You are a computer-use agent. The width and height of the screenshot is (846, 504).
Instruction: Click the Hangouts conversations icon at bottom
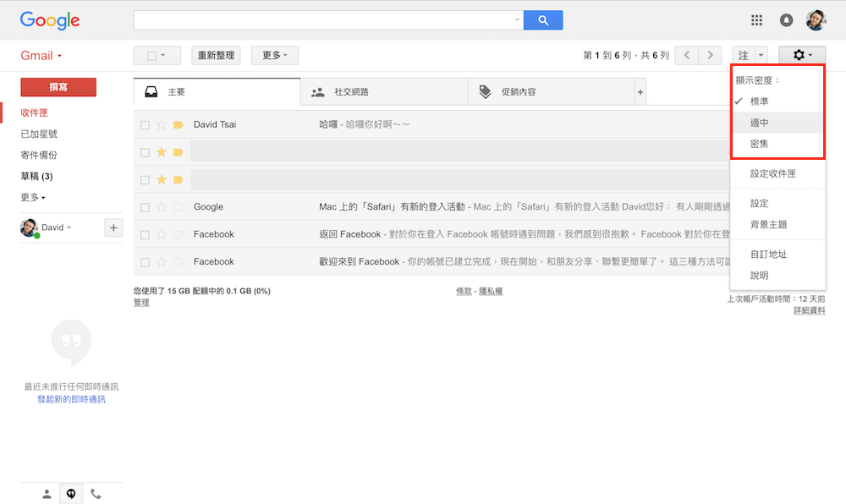71,494
